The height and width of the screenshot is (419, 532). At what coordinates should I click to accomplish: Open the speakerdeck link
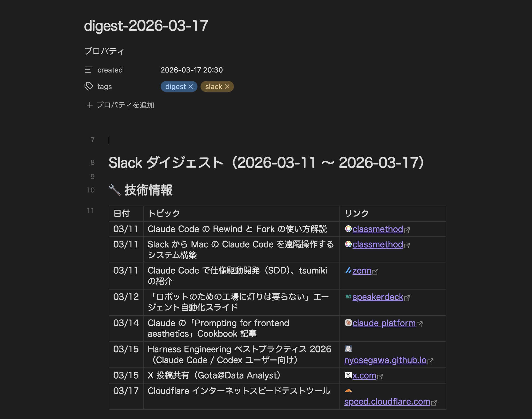pyautogui.click(x=378, y=297)
